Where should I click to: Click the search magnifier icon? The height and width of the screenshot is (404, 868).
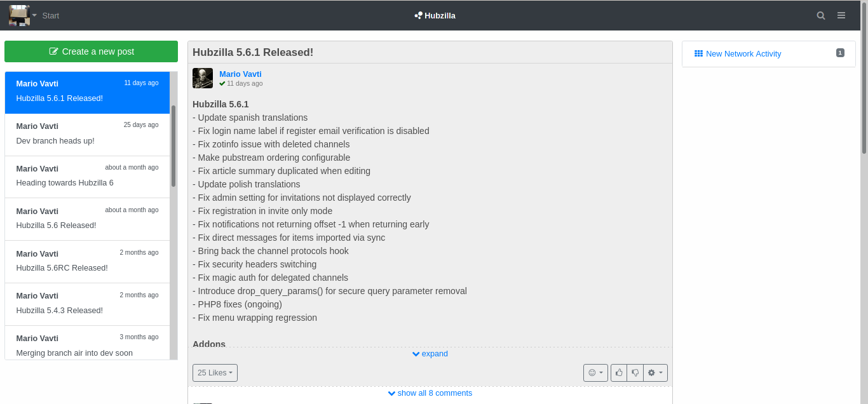pyautogui.click(x=821, y=15)
